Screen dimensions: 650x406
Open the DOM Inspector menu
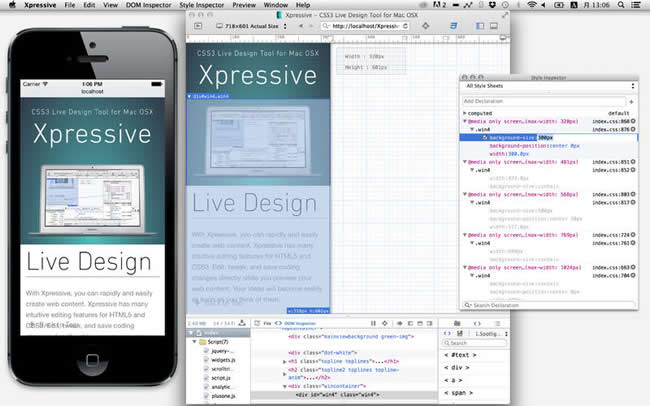click(148, 5)
